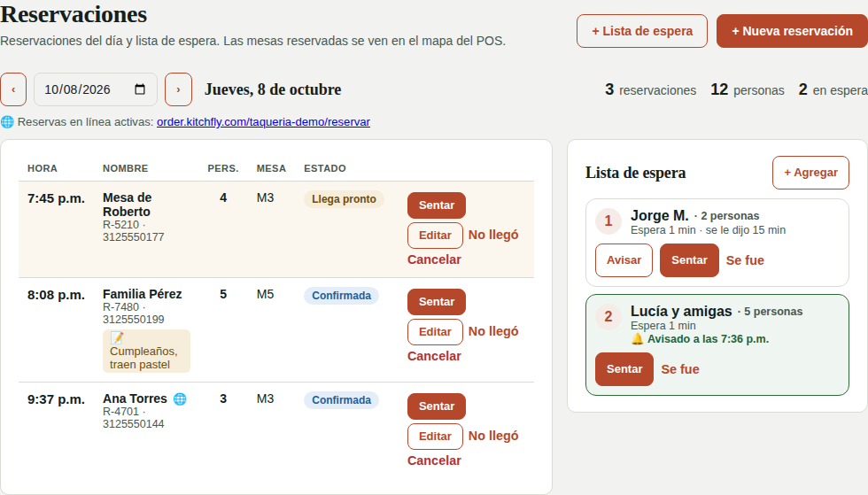The image size is (868, 495).
Task: Click the name Familia Pérez
Action: 143,294
